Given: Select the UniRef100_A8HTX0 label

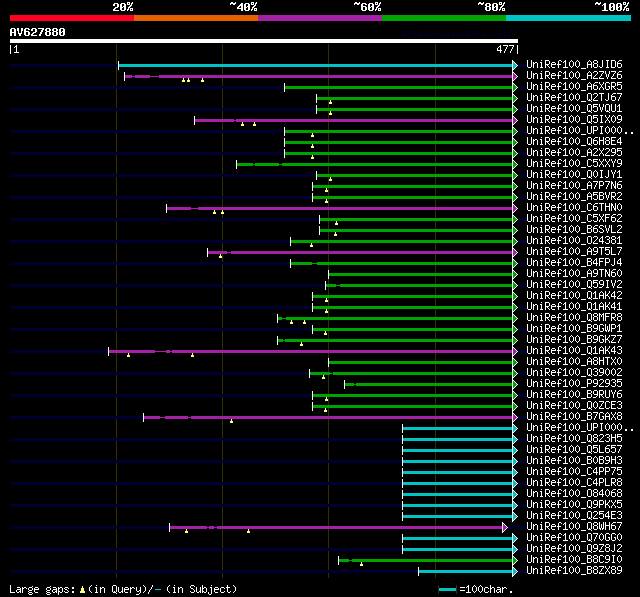Looking at the screenshot, I should [x=574, y=362].
